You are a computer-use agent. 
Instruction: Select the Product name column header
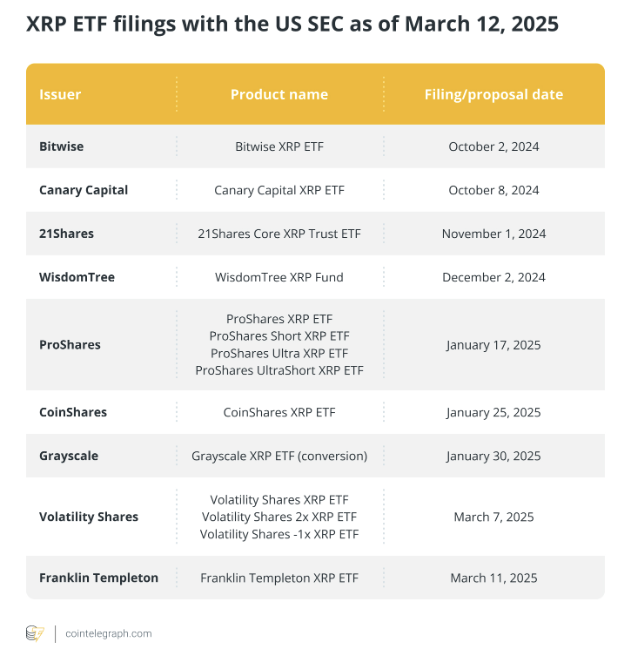[279, 95]
